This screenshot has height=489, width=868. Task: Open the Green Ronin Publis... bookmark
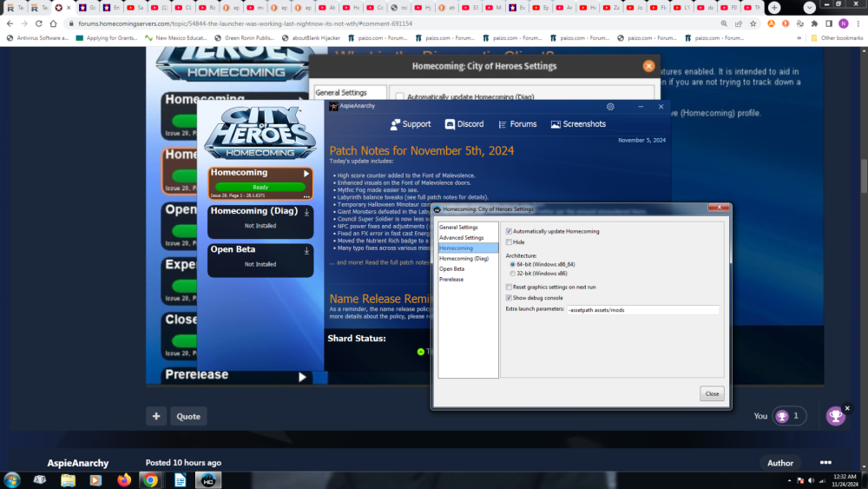pos(244,38)
